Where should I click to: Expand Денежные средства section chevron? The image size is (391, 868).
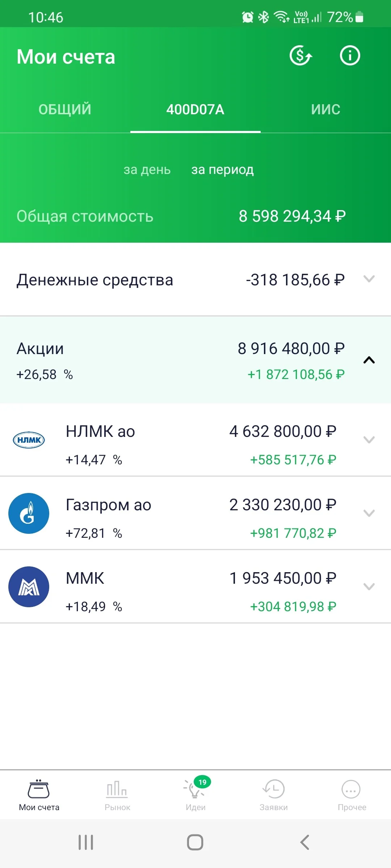(369, 279)
